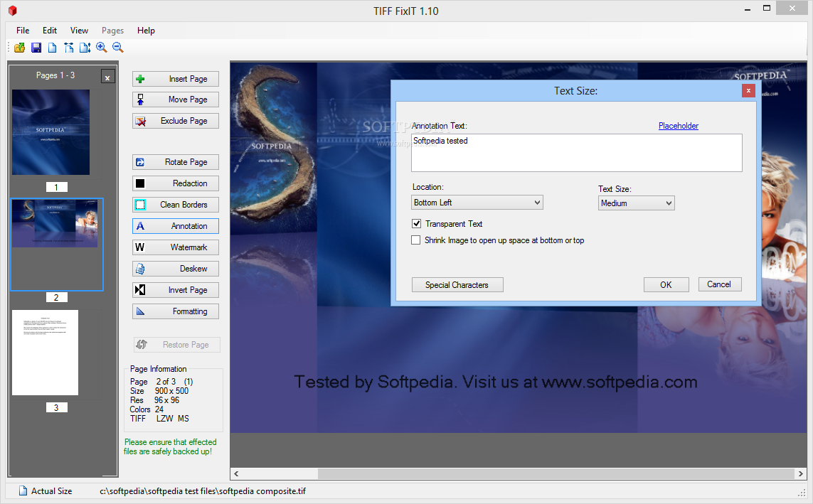Viewport: 813px width, 504px height.
Task: Fit the page to width using the toolbar icon
Action: point(68,48)
